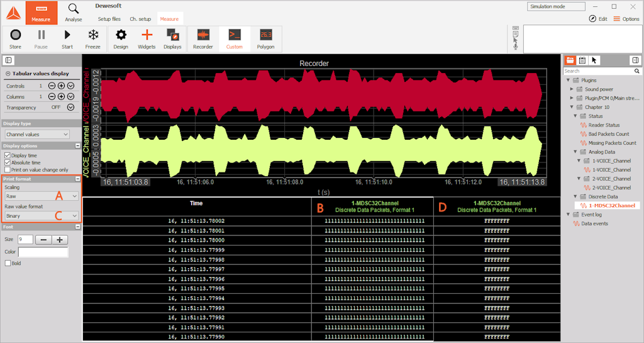Open the Displays toolbar icon
Image resolution: width=644 pixels, height=343 pixels.
[x=172, y=39]
